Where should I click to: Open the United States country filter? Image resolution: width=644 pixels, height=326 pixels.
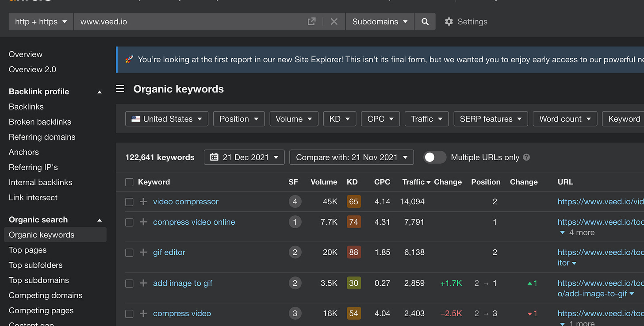coord(167,119)
